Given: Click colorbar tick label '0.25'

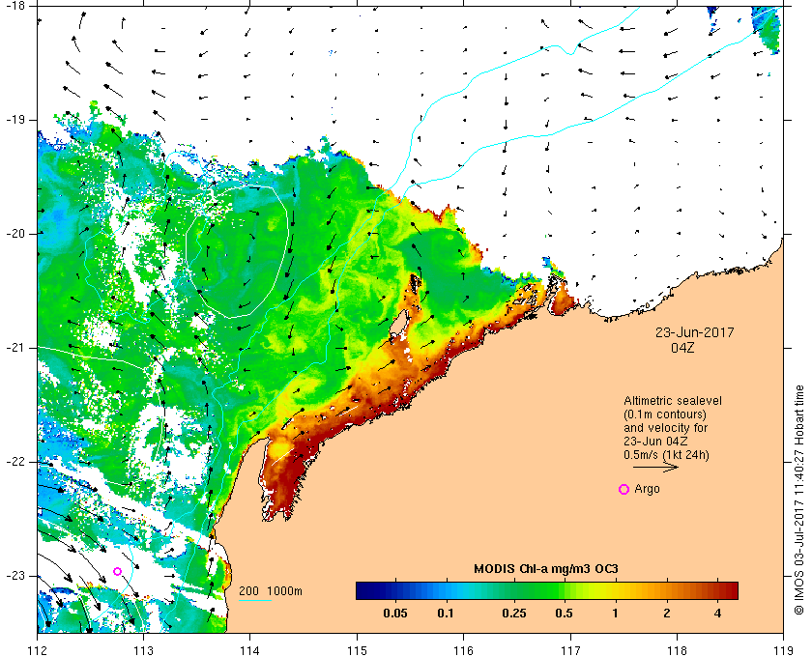Looking at the screenshot, I should (514, 614).
